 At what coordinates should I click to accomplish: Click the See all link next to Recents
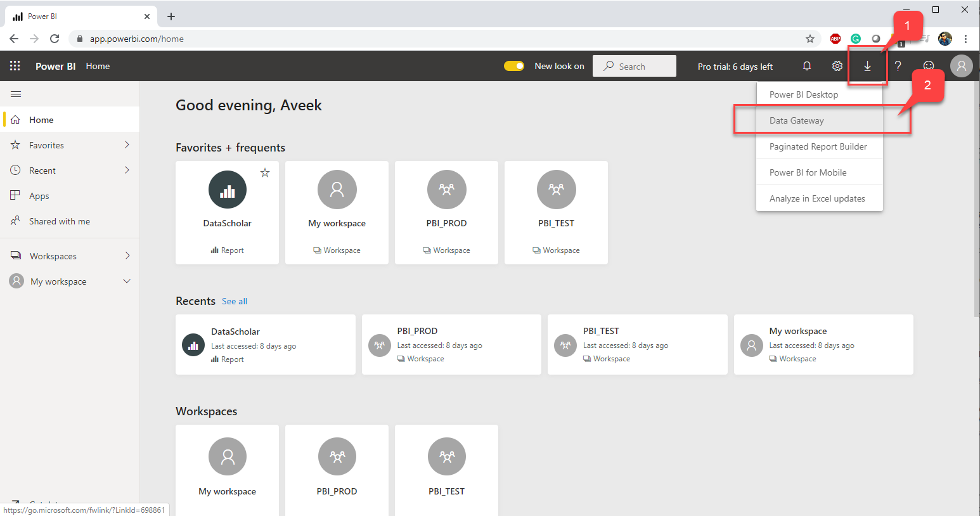pyautogui.click(x=234, y=301)
